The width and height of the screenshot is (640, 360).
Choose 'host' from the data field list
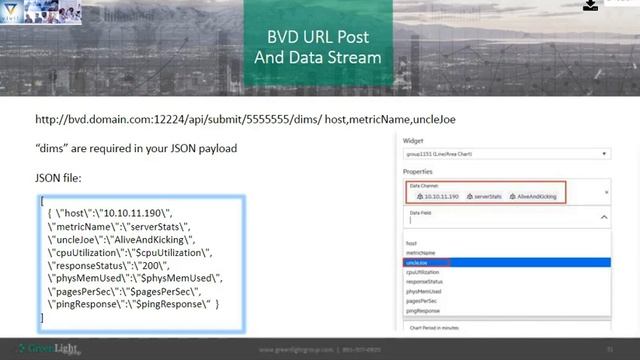pyautogui.click(x=507, y=243)
